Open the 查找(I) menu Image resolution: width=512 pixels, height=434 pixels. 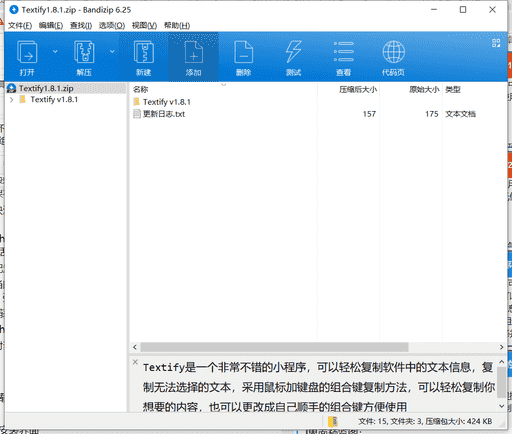[81, 25]
